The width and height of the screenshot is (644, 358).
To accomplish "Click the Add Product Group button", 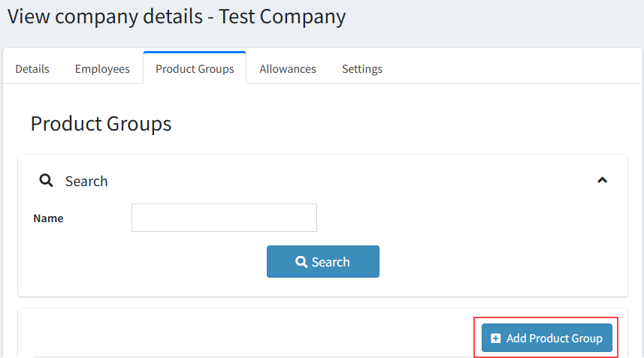I will 546,338.
